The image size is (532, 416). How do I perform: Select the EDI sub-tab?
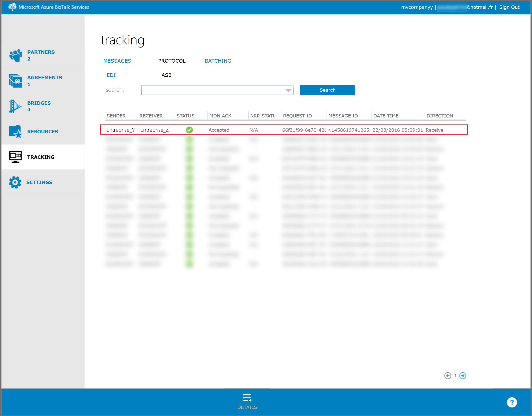[x=111, y=75]
